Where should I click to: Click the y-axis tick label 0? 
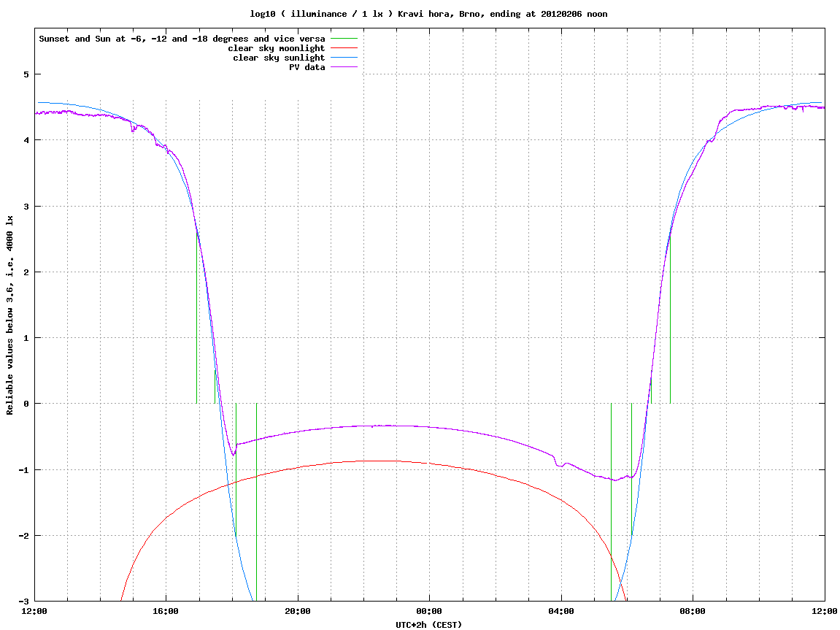[x=26, y=404]
